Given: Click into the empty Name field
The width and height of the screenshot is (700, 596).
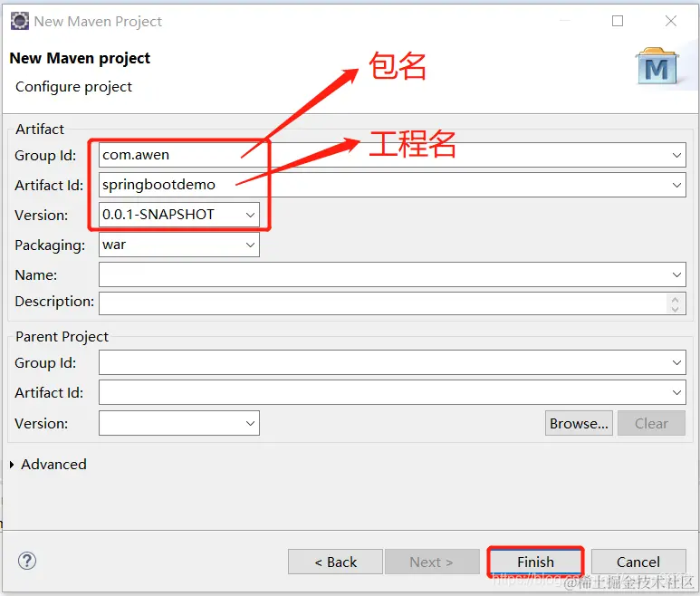Looking at the screenshot, I should click(x=392, y=274).
